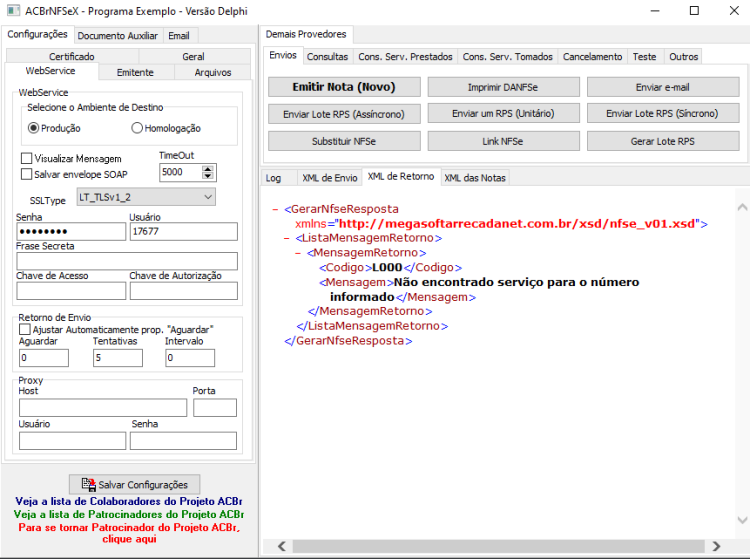Click the Proxy Porta input field

click(215, 408)
